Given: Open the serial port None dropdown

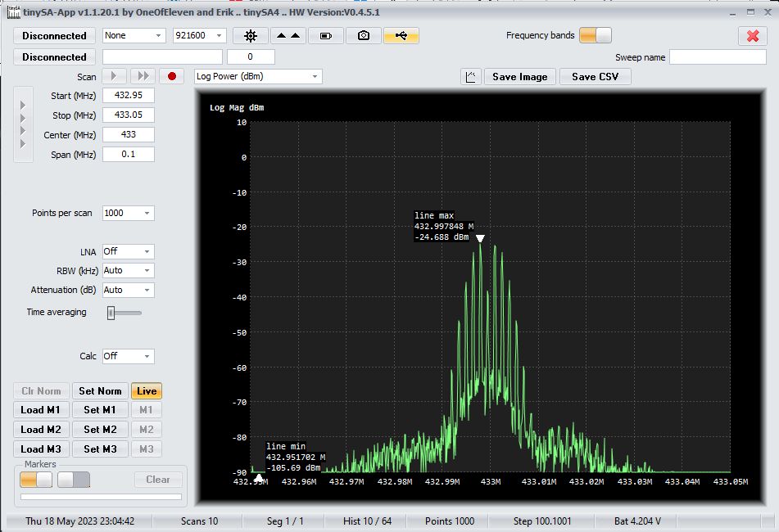Looking at the screenshot, I should [134, 35].
